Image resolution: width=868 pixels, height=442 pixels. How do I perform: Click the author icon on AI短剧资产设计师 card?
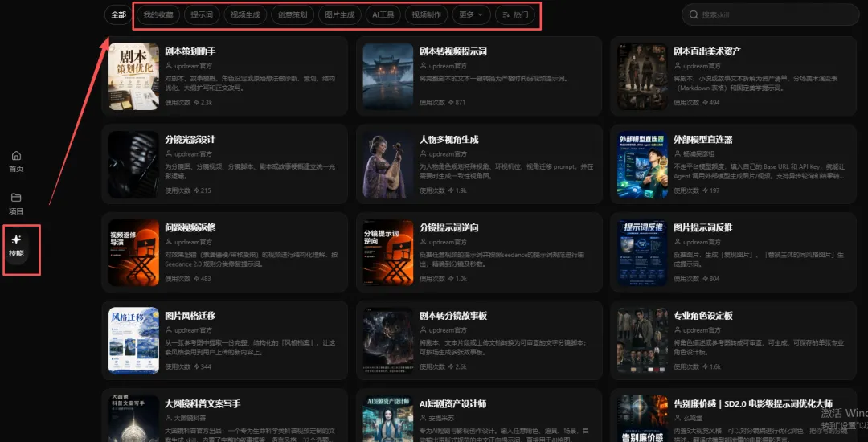pyautogui.click(x=424, y=418)
